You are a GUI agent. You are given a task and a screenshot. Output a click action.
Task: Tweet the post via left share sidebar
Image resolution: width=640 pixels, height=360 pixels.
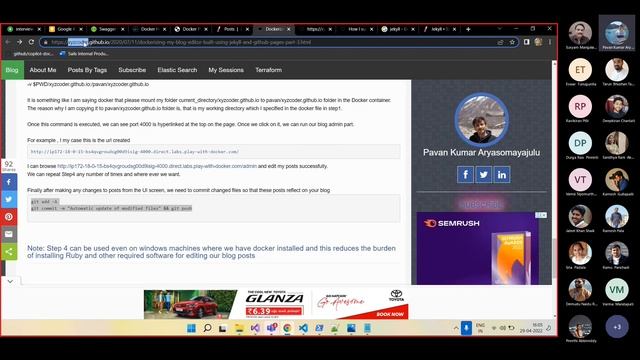9,199
